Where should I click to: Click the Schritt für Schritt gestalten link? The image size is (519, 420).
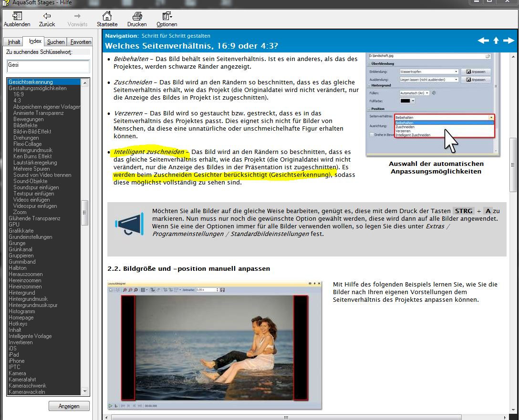pyautogui.click(x=176, y=36)
